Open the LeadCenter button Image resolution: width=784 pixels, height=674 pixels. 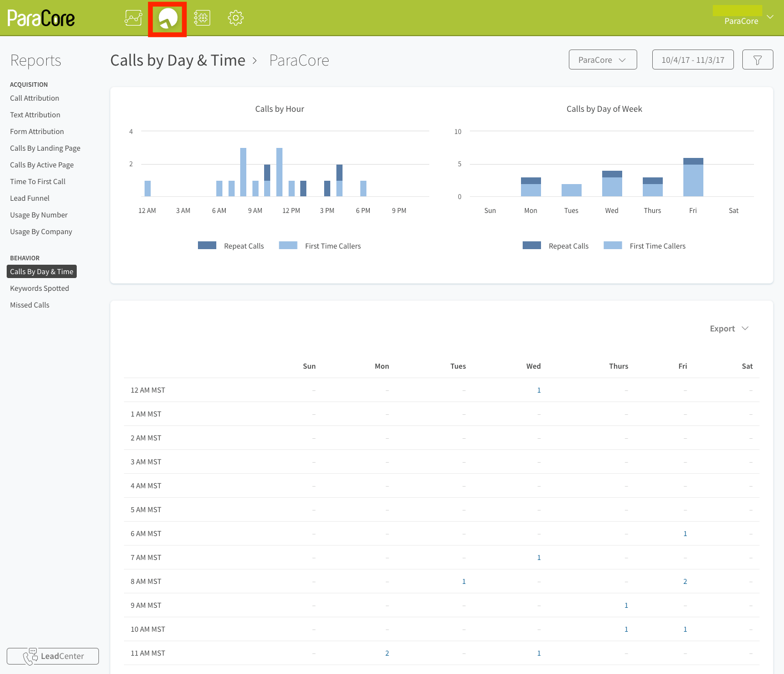pyautogui.click(x=53, y=656)
